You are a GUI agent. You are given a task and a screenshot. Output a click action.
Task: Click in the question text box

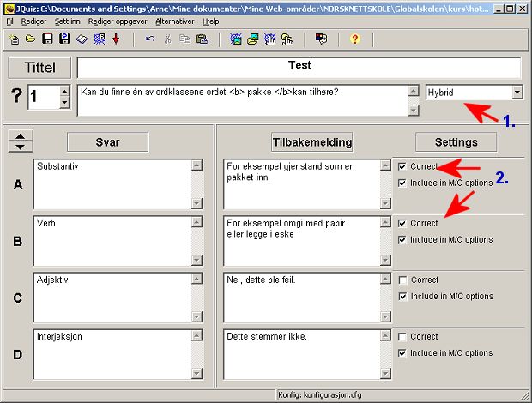tap(243, 100)
